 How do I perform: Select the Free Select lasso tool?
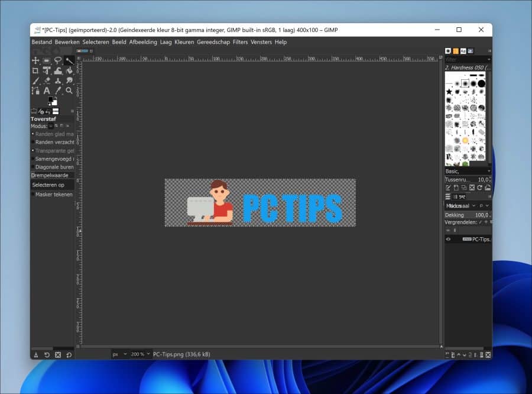[58, 60]
